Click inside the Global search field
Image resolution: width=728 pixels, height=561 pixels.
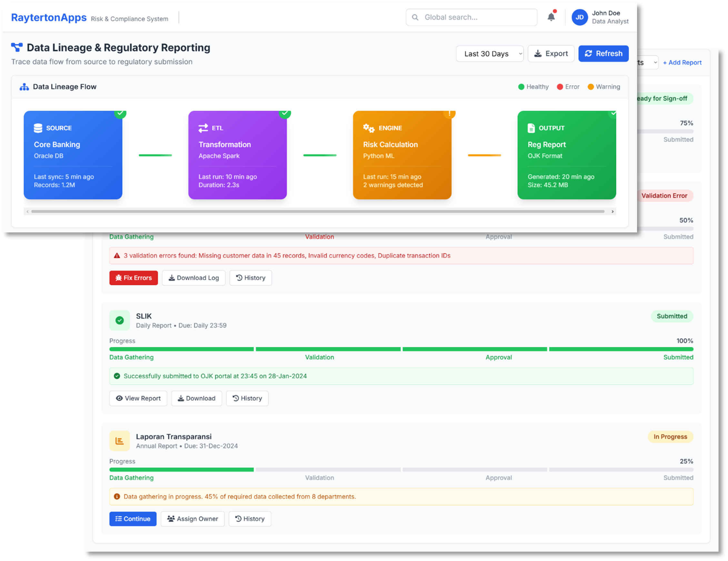point(471,17)
